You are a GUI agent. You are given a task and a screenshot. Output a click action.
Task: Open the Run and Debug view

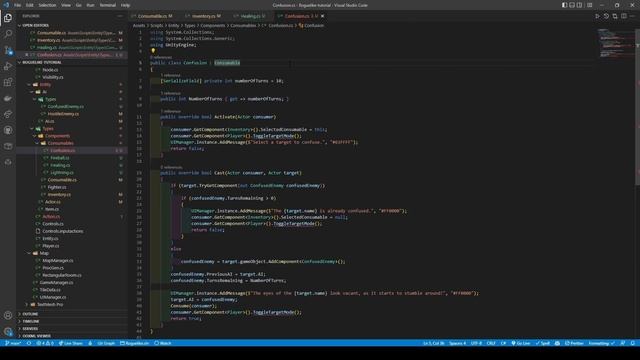(8, 66)
